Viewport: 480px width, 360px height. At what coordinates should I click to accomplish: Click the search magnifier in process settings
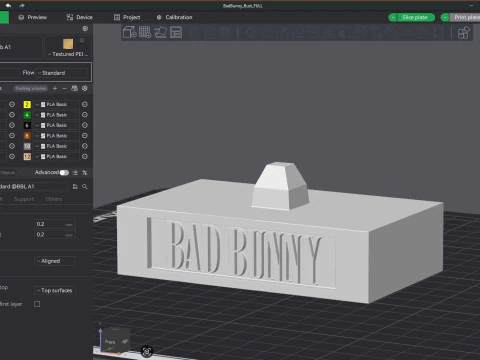tap(85, 187)
